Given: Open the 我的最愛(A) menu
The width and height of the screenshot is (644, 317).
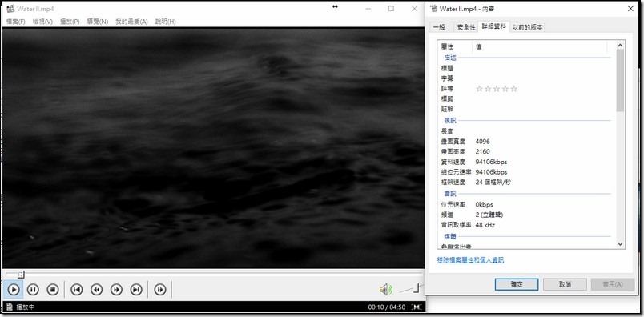Looking at the screenshot, I should 131,22.
